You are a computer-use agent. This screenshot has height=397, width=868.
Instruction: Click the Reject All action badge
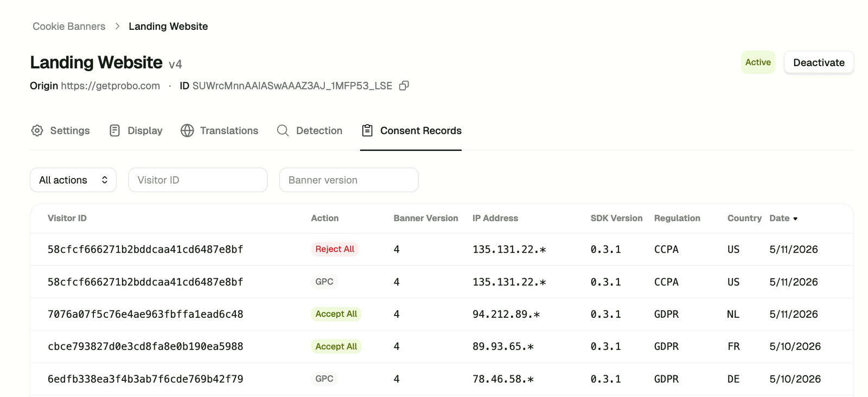click(x=335, y=249)
